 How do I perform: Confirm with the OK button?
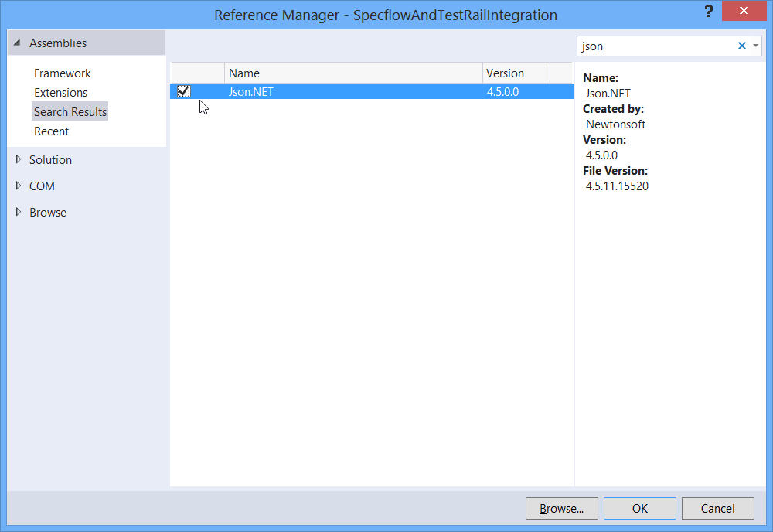pos(640,508)
